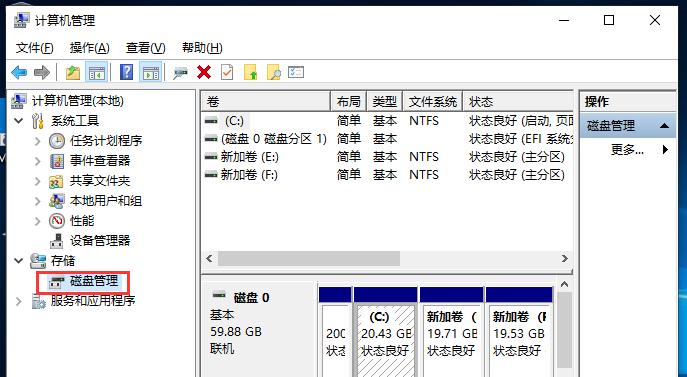This screenshot has width=687, height=377.
Task: Expand the 事件查看器 node
Action: tap(38, 161)
